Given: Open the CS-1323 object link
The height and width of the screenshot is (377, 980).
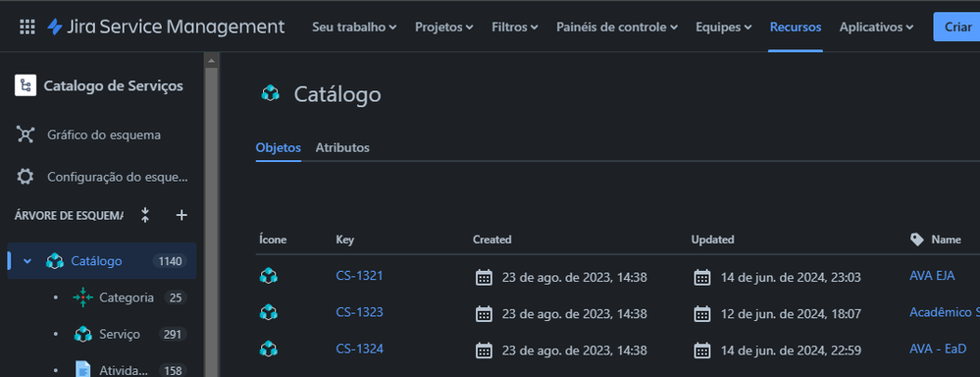Looking at the screenshot, I should coord(359,312).
